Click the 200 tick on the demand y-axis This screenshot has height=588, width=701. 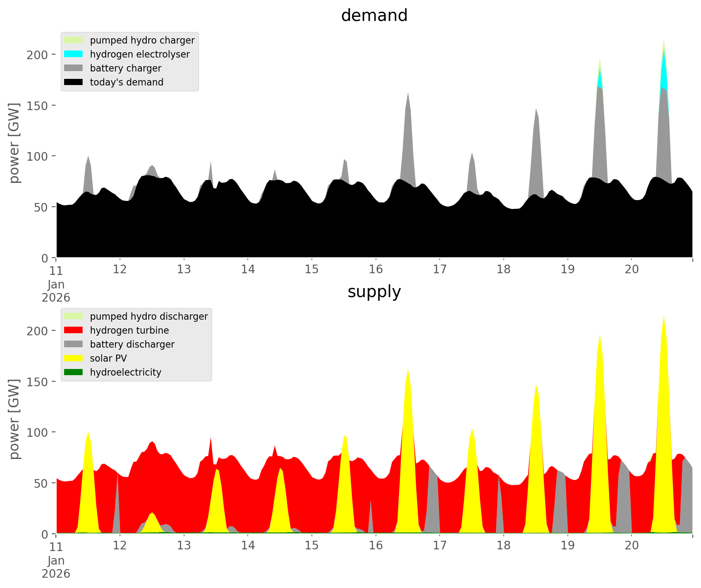(37, 55)
